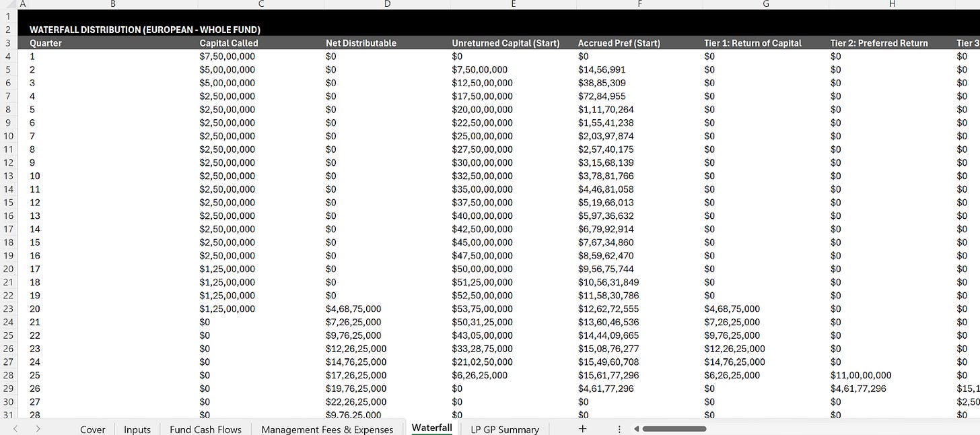Screen dimensions: 980x435
Task: Add a new sheet with plus icon
Action: tap(583, 428)
